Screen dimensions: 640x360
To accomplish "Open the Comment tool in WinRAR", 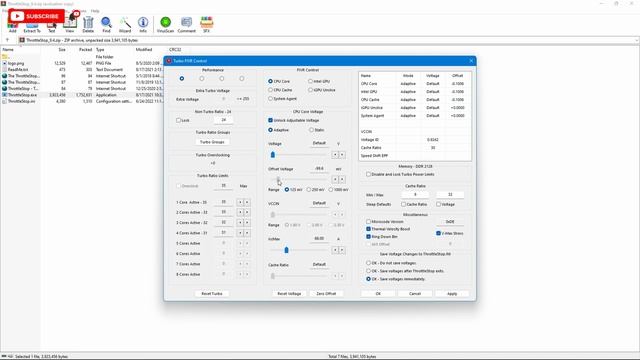I will tap(187, 24).
